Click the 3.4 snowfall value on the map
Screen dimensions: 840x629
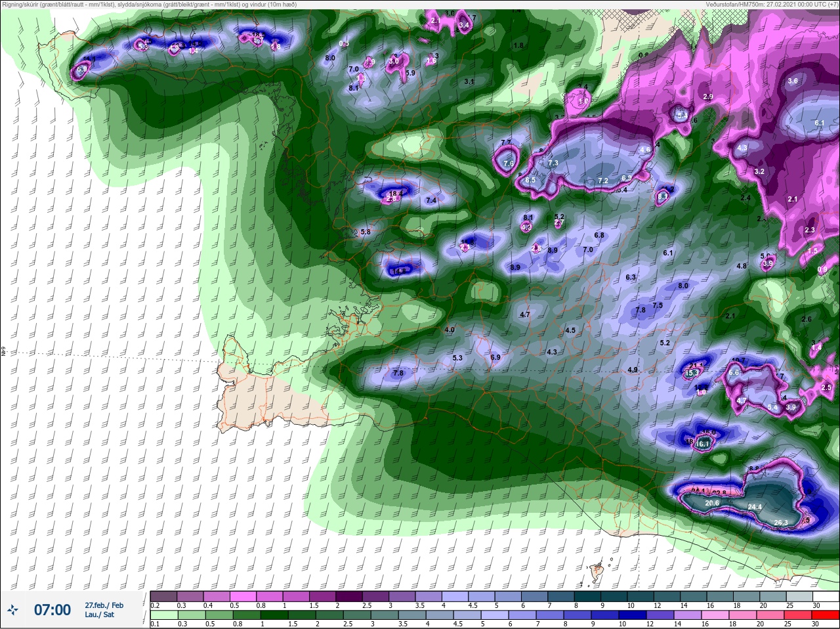click(465, 25)
